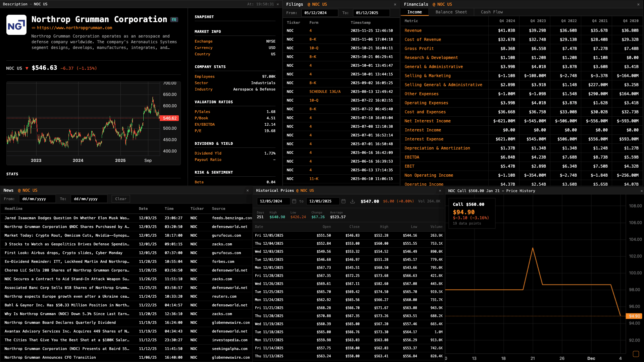Image resolution: width=644 pixels, height=362 pixels.
Task: Click the Beta label under Risk & Sentiment
Action: tap(199, 182)
